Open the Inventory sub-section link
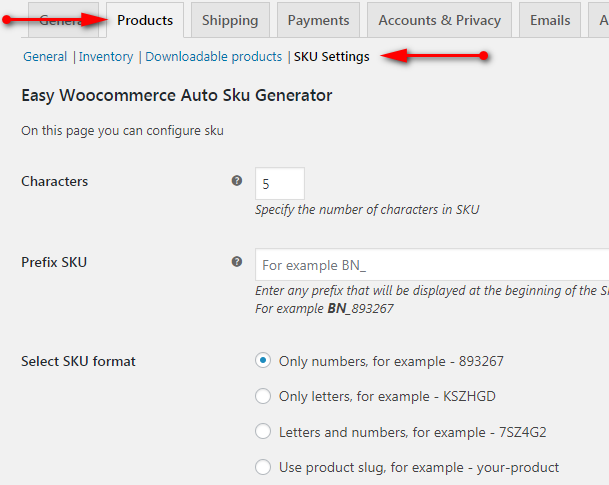Image resolution: width=609 pixels, height=485 pixels. [106, 57]
